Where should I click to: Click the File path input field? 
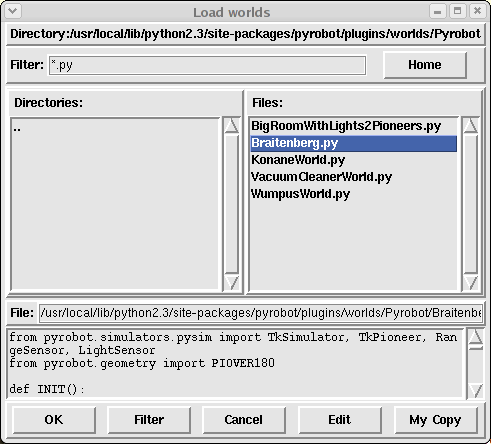pos(261,313)
